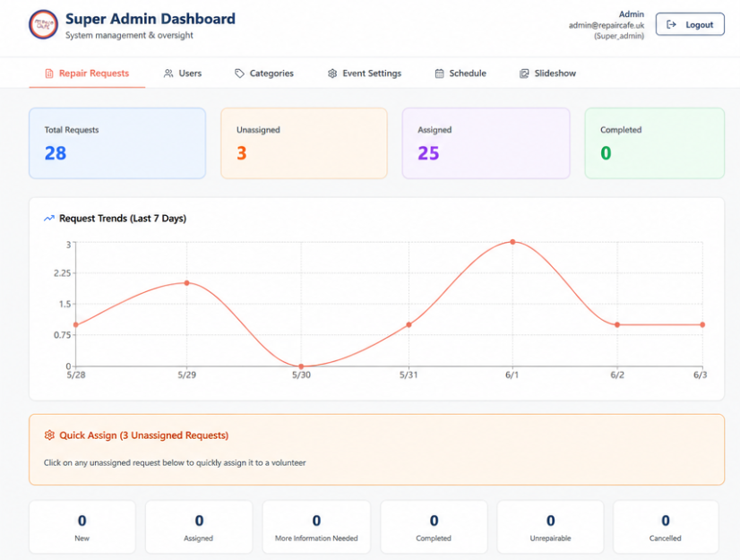Click the 6/2 data point on chart
This screenshot has width=740, height=560.
(617, 325)
